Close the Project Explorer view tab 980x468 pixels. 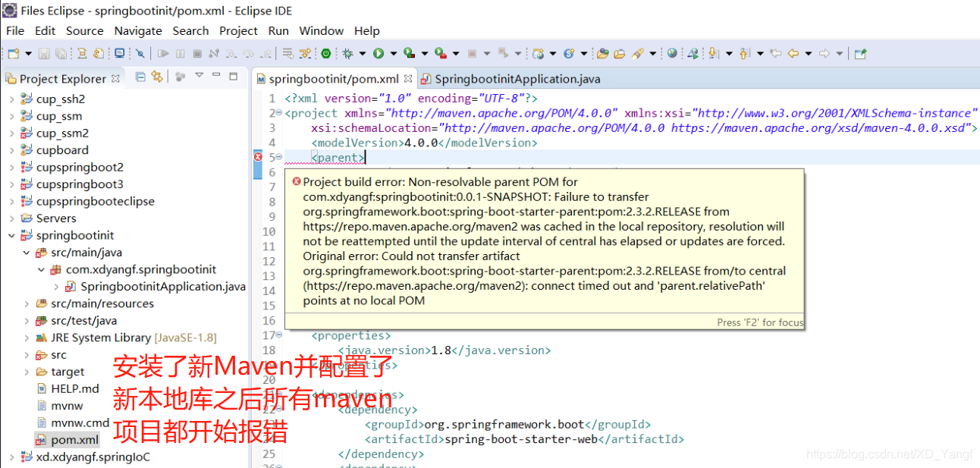click(115, 78)
